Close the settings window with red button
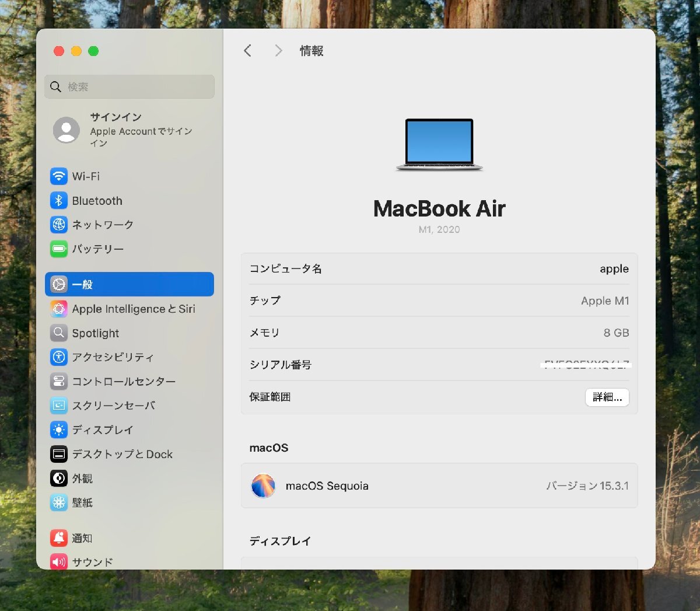Image resolution: width=700 pixels, height=611 pixels. [x=59, y=51]
